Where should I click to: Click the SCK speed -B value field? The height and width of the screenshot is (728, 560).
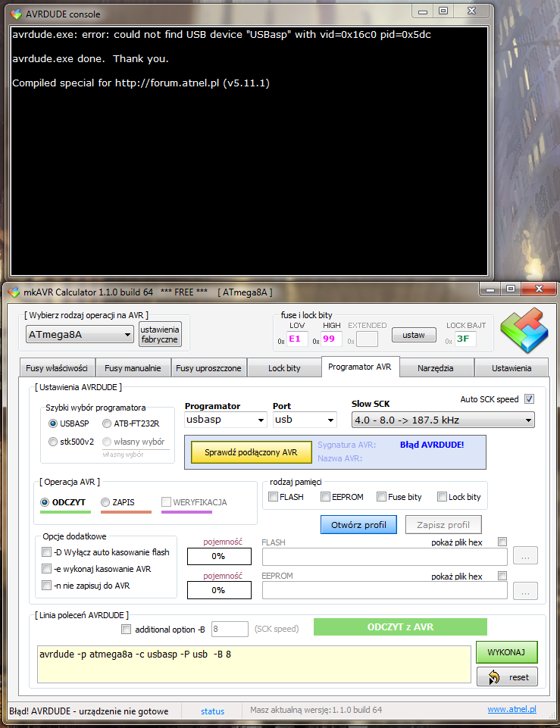point(230,629)
